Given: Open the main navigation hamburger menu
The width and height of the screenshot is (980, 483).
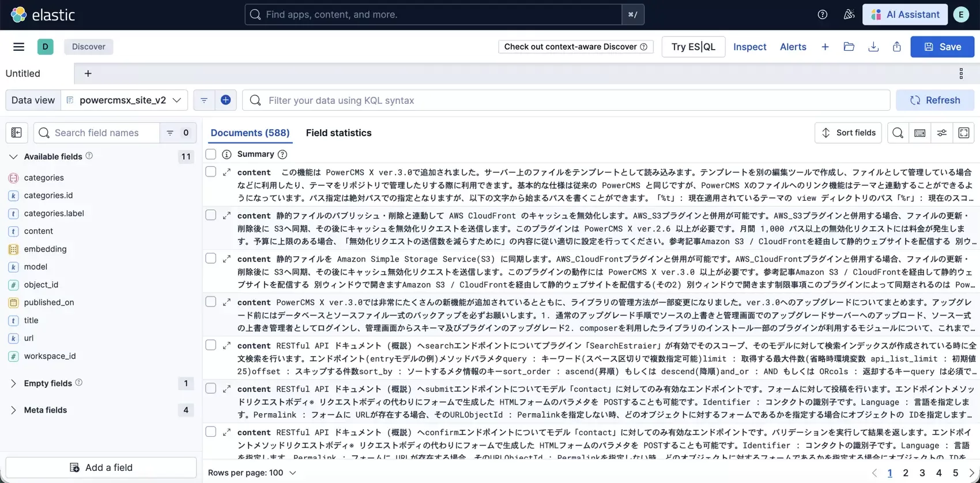Looking at the screenshot, I should [18, 47].
